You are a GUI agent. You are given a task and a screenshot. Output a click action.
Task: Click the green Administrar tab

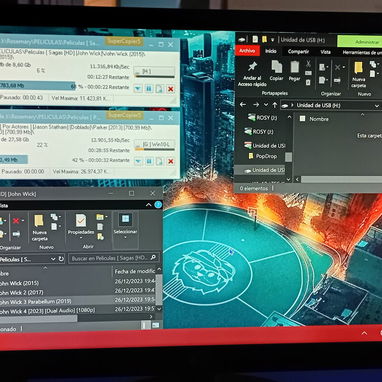[x=361, y=42]
